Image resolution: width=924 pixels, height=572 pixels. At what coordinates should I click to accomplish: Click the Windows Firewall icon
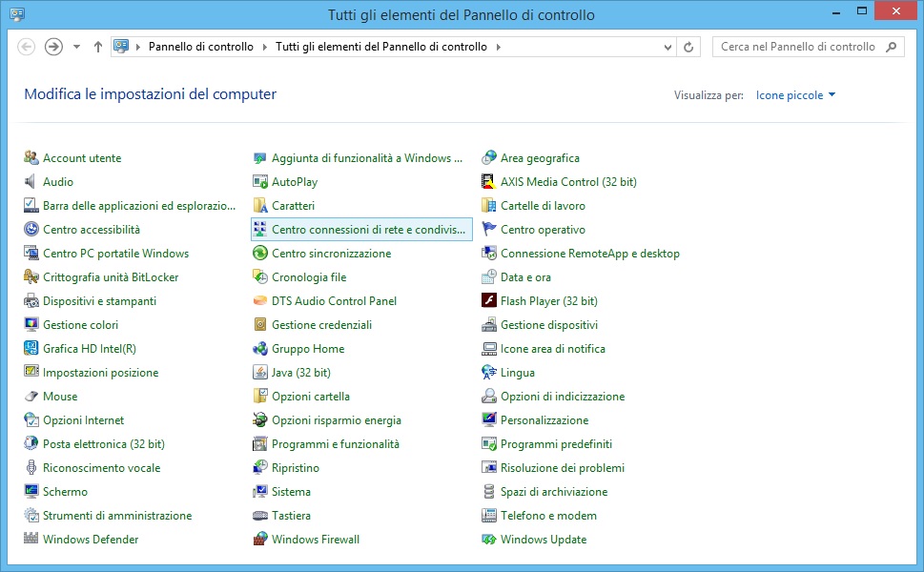pyautogui.click(x=260, y=539)
